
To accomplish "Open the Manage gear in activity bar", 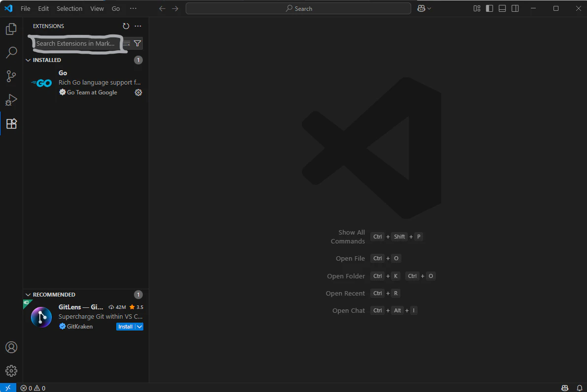I will click(x=11, y=371).
